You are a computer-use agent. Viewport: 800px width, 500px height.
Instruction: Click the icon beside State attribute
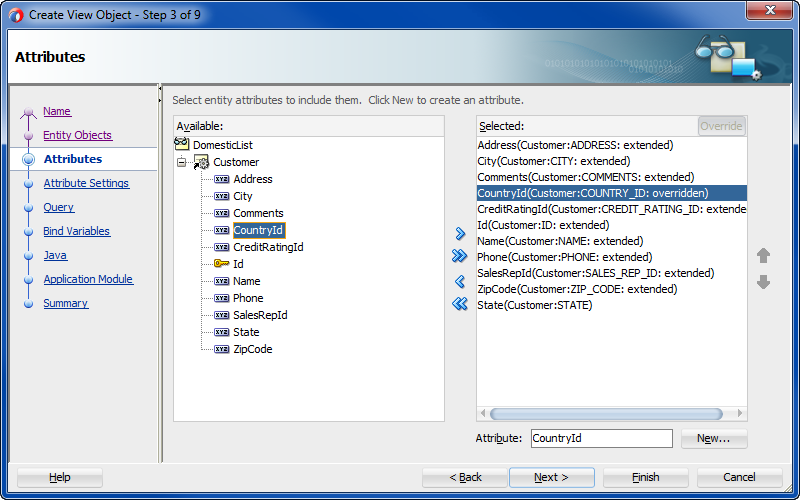(x=221, y=332)
